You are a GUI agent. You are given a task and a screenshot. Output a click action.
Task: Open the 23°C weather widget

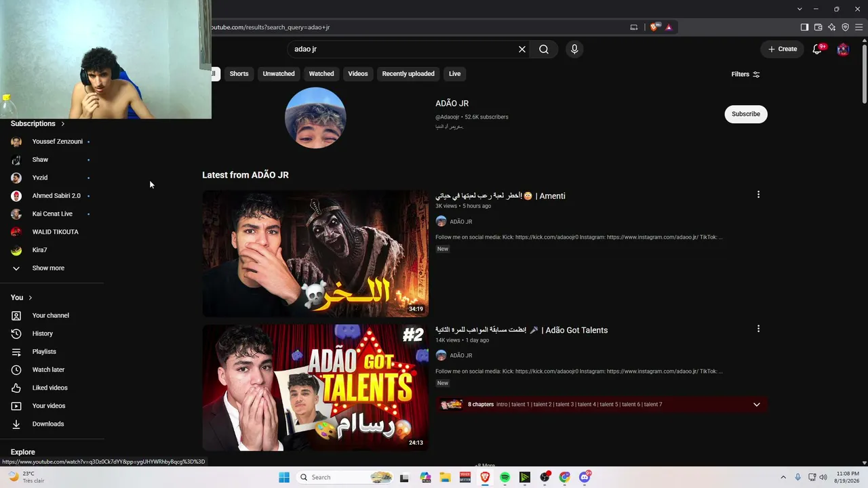27,477
